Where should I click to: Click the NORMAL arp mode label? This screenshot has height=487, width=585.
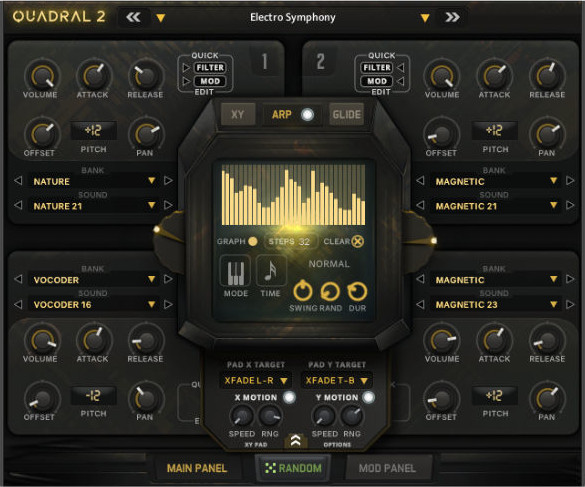point(329,264)
